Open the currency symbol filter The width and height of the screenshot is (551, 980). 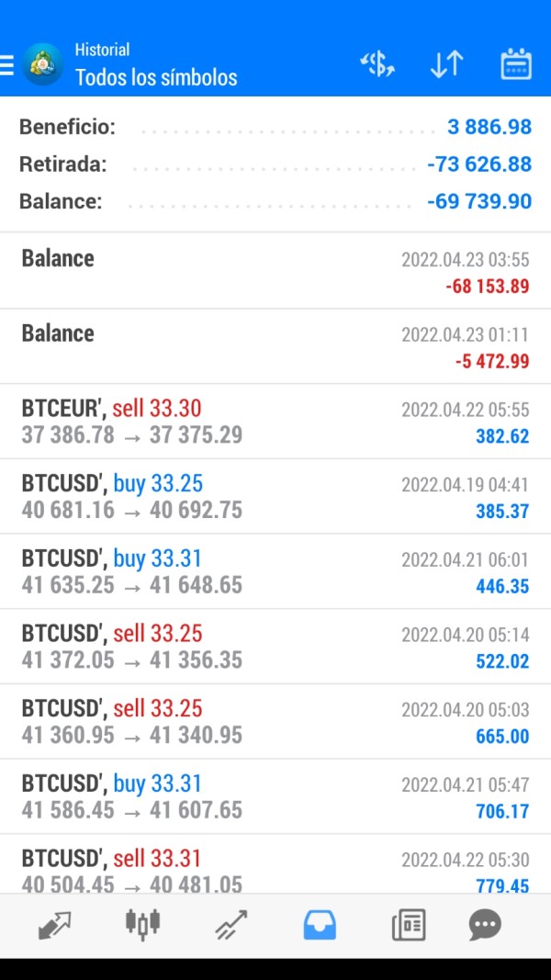377,64
